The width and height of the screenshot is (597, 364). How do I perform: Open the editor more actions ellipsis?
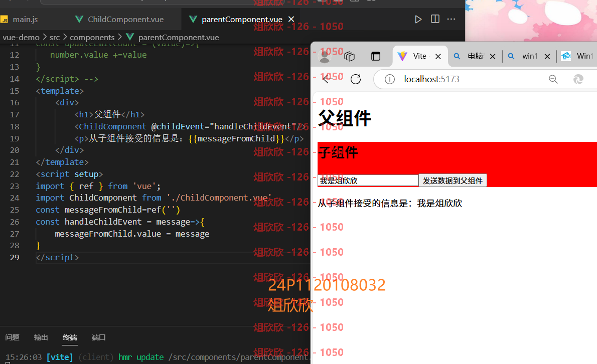[x=451, y=19]
